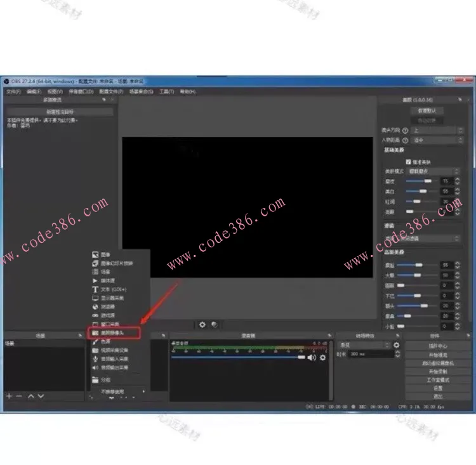
Task: Open the Docks (D) menu
Action: 81,91
